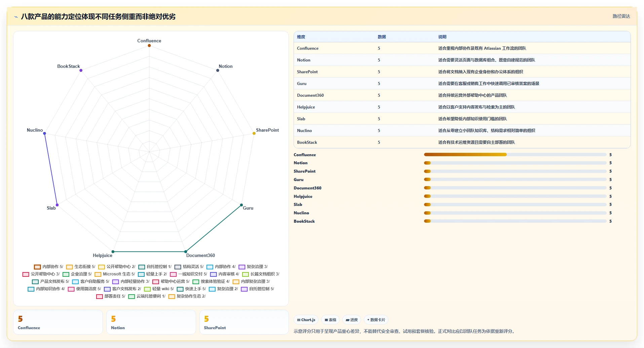Screen dimensions: 644x348
Task: Click the color swatch for 搜索体验验证 4/
Action: point(196,282)
